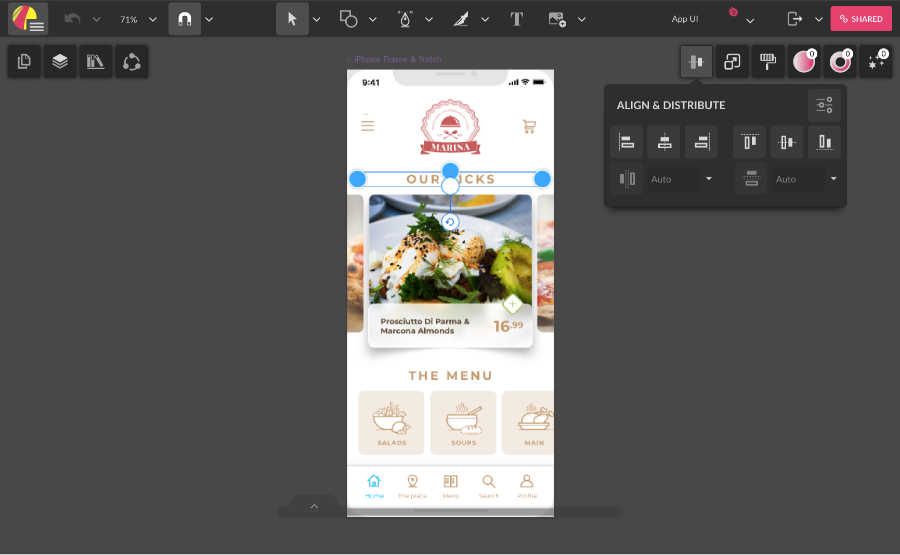
Task: Open the Layers panel
Action: 60,62
